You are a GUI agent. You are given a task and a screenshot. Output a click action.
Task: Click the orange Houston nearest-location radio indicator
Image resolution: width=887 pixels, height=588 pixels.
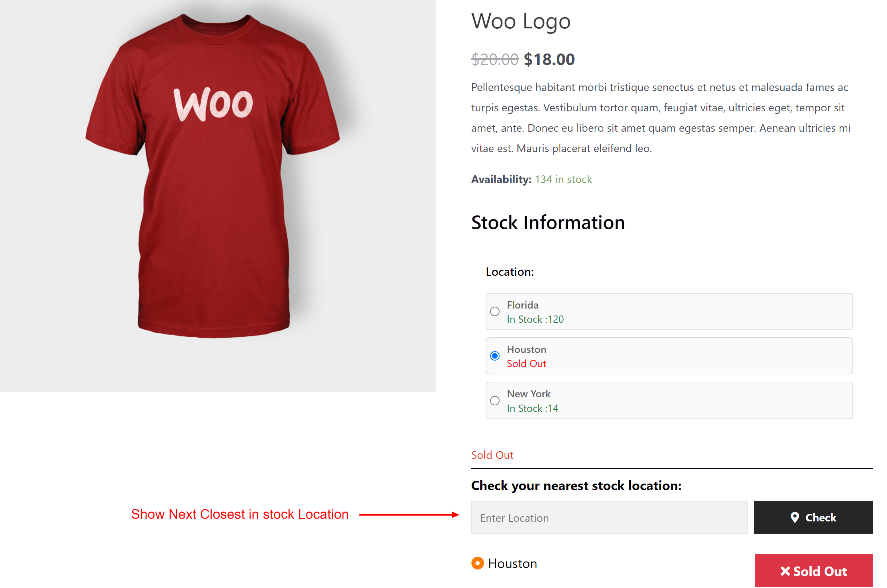click(x=477, y=563)
